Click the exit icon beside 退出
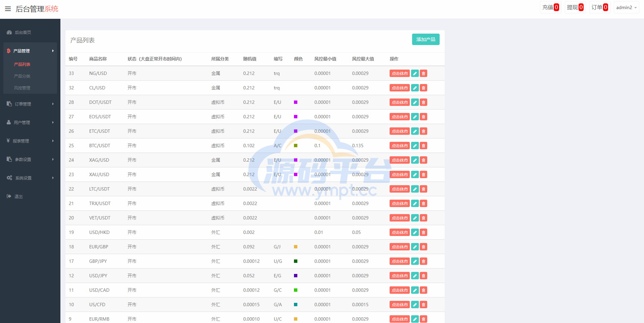644x323 pixels. coord(9,196)
